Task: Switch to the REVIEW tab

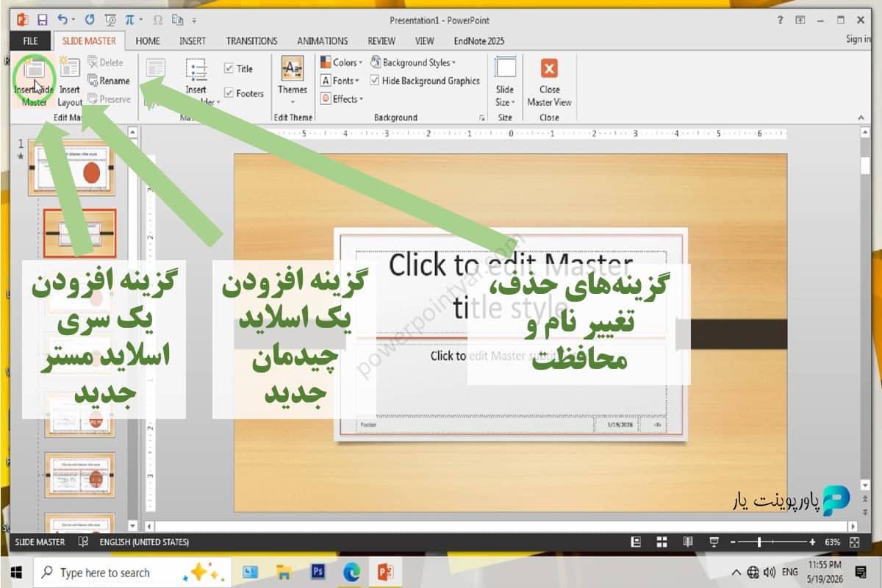Action: click(381, 41)
